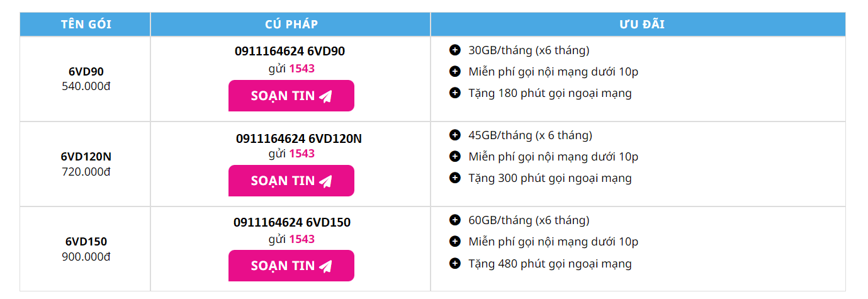Click the syntax text 0911164624 6VD120N
The height and width of the screenshot is (299, 868).
299,138
